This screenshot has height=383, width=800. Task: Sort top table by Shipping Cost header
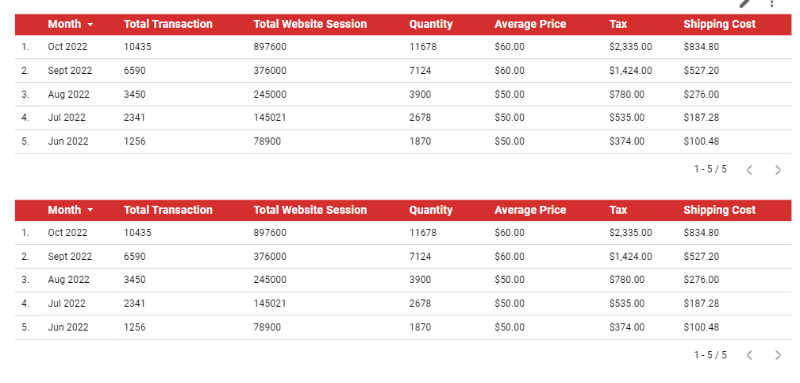click(719, 24)
